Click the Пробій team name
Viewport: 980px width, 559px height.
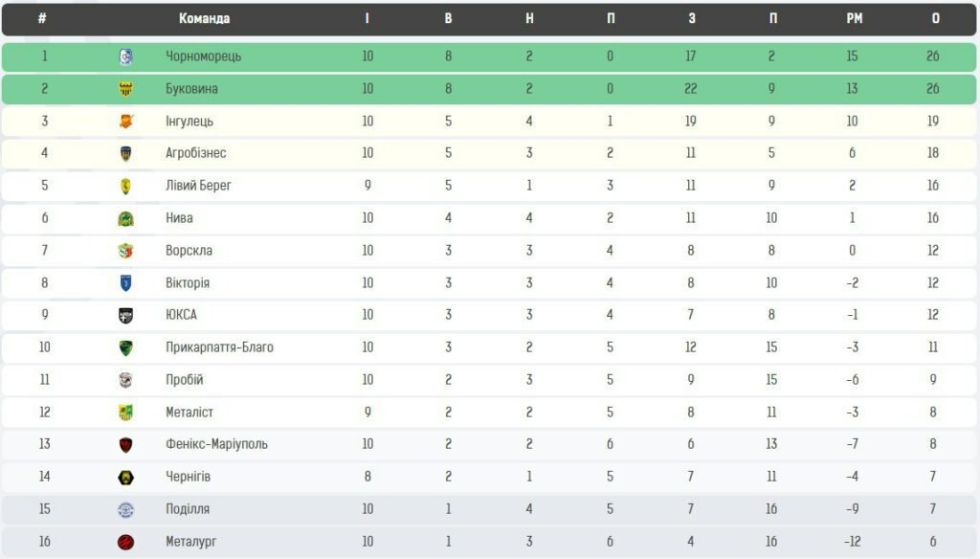tap(185, 380)
